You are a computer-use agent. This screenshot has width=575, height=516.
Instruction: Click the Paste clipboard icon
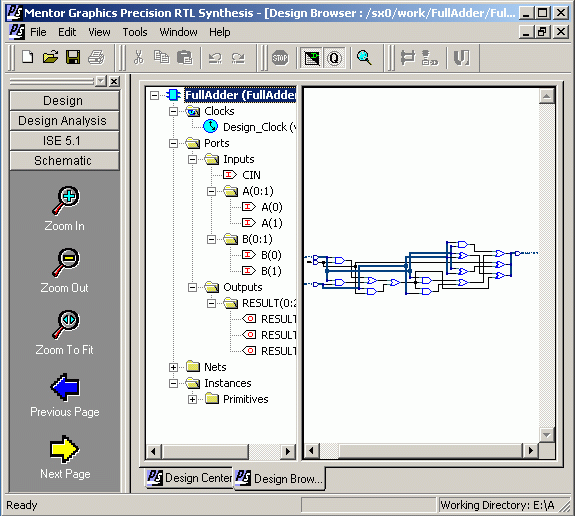(184, 58)
